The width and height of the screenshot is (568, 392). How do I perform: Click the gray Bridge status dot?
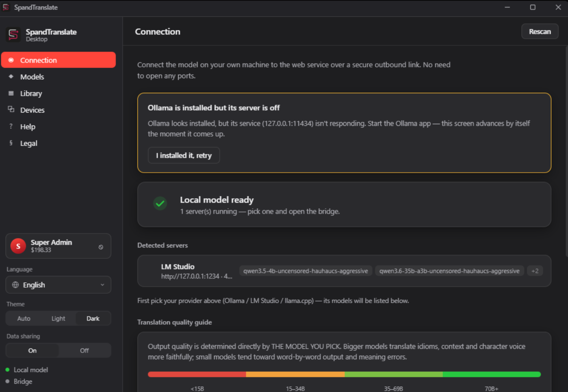point(7,382)
